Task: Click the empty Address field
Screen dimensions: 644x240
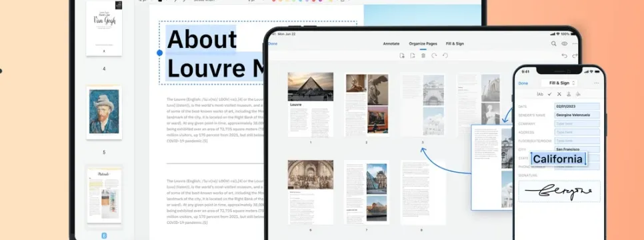Action: [577, 132]
